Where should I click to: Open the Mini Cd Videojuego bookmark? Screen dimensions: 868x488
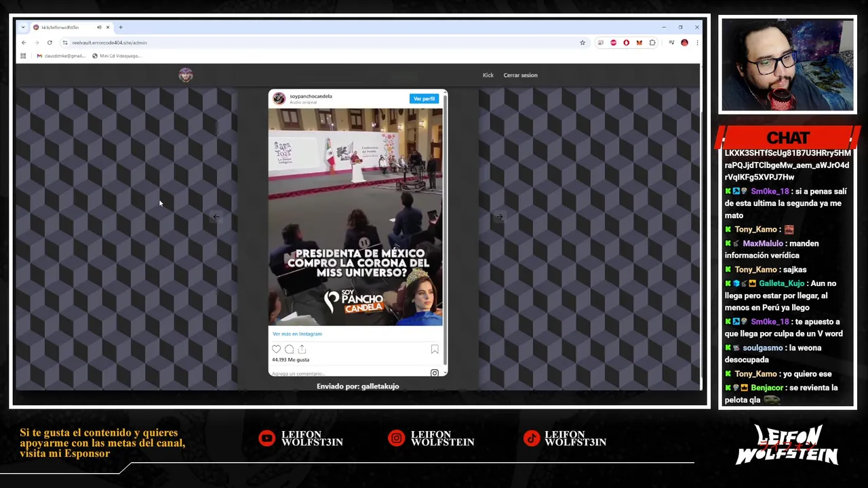click(x=117, y=56)
